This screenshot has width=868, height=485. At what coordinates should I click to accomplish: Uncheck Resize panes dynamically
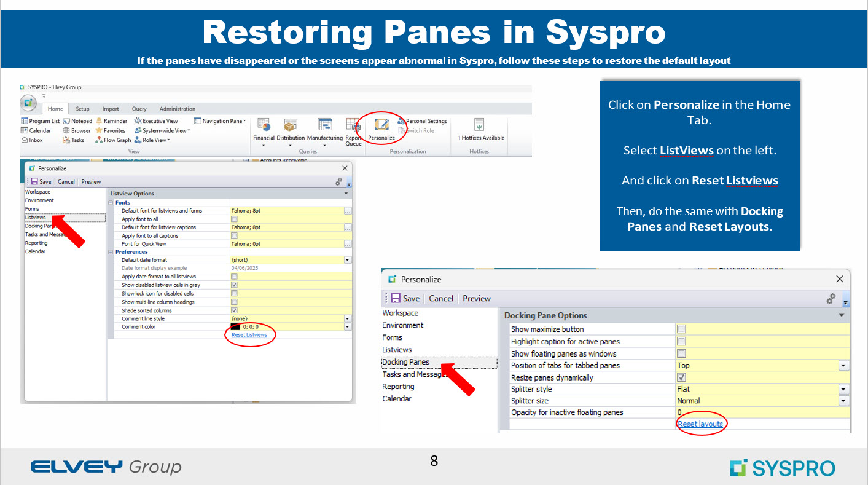click(x=681, y=377)
